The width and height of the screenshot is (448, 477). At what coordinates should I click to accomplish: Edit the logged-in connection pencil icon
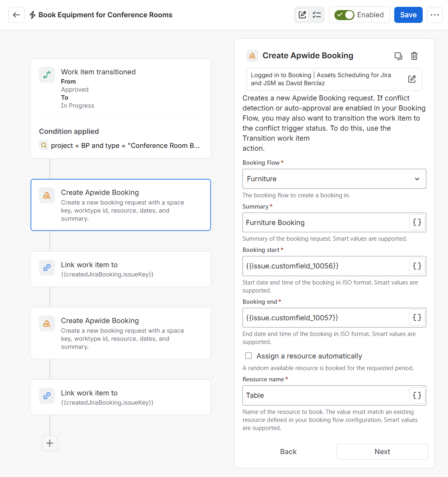[x=412, y=79]
